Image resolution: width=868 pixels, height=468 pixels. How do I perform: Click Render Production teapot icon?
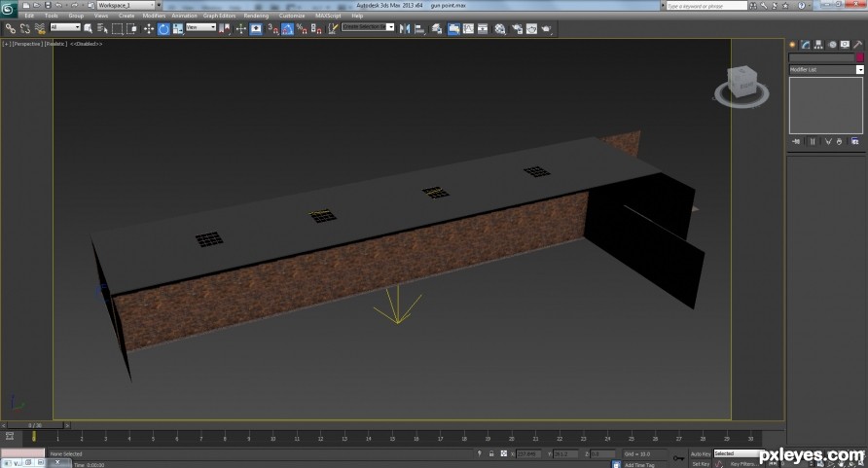pyautogui.click(x=546, y=29)
